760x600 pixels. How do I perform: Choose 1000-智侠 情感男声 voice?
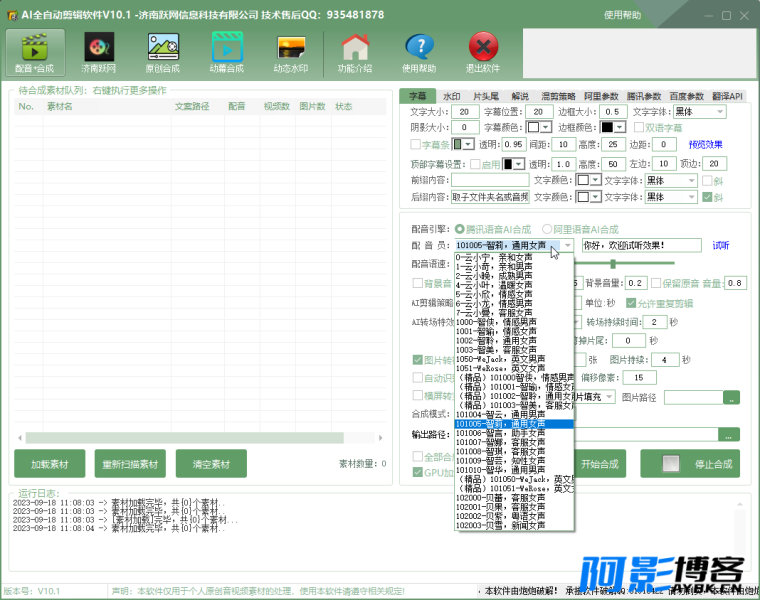[x=514, y=322]
